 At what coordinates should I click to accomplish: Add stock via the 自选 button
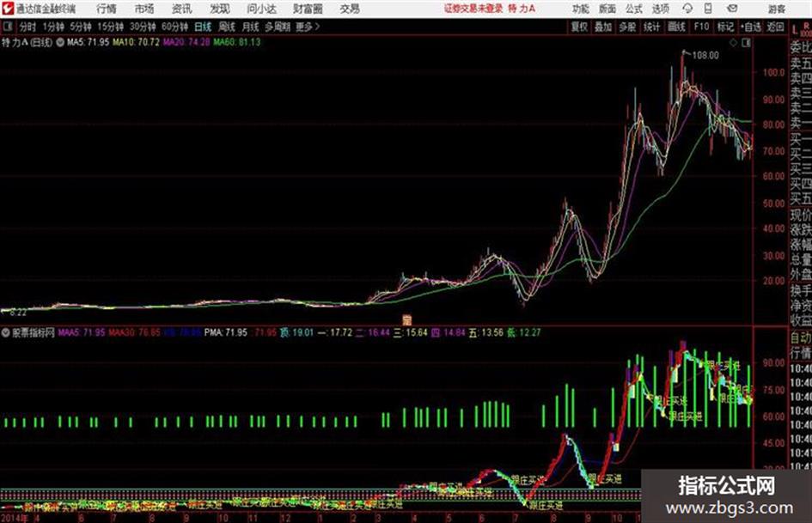pyautogui.click(x=751, y=27)
